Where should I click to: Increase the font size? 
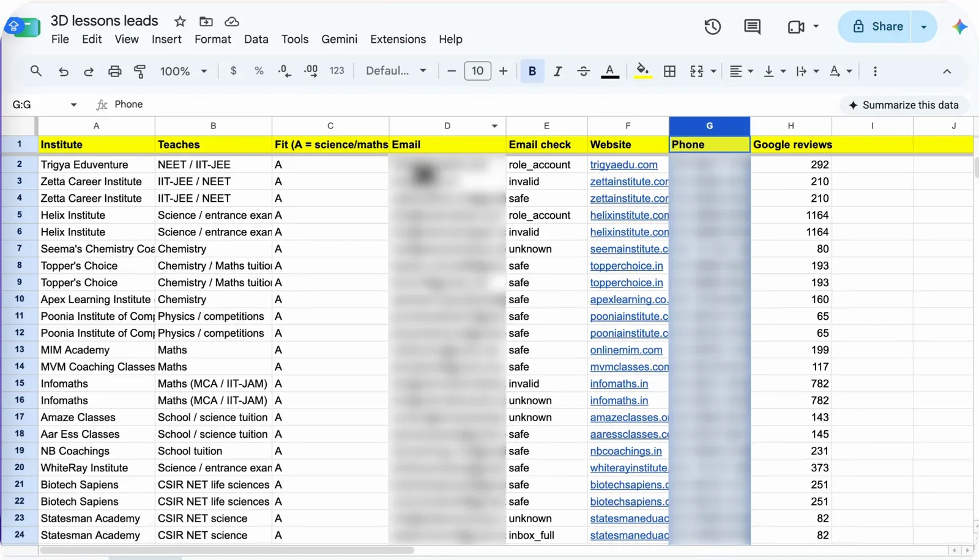pos(503,71)
